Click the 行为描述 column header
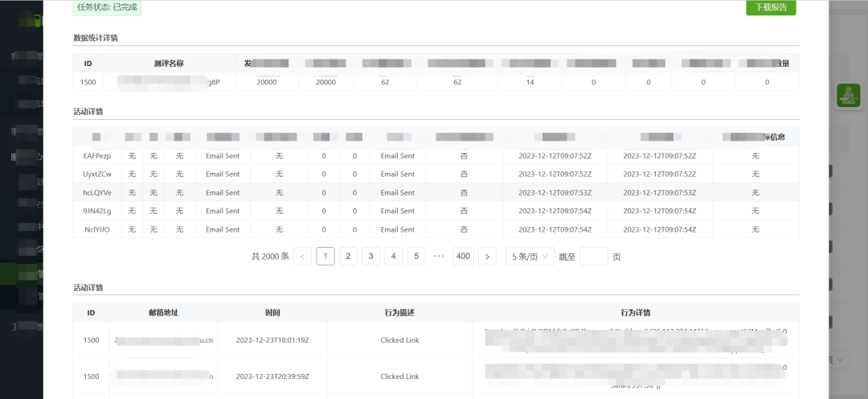Viewport: 868px width, 399px height. click(399, 313)
